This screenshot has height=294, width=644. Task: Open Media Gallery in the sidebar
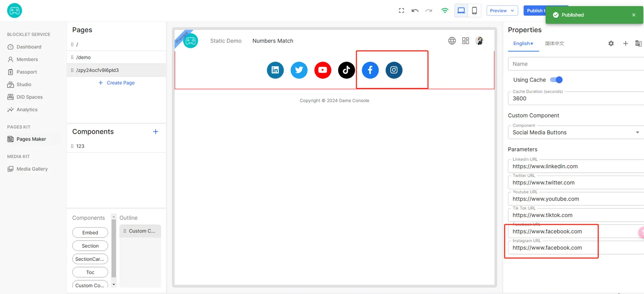pos(32,169)
